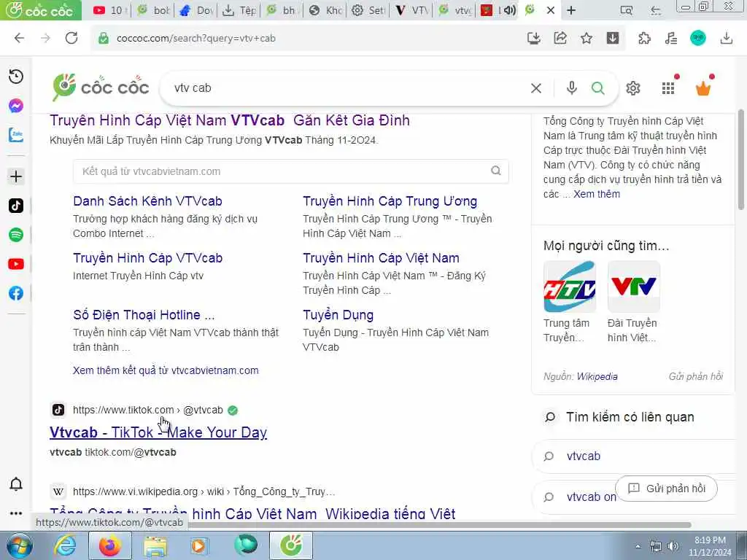This screenshot has width=747, height=560.
Task: Open YouTube from the sidebar
Action: click(x=16, y=264)
